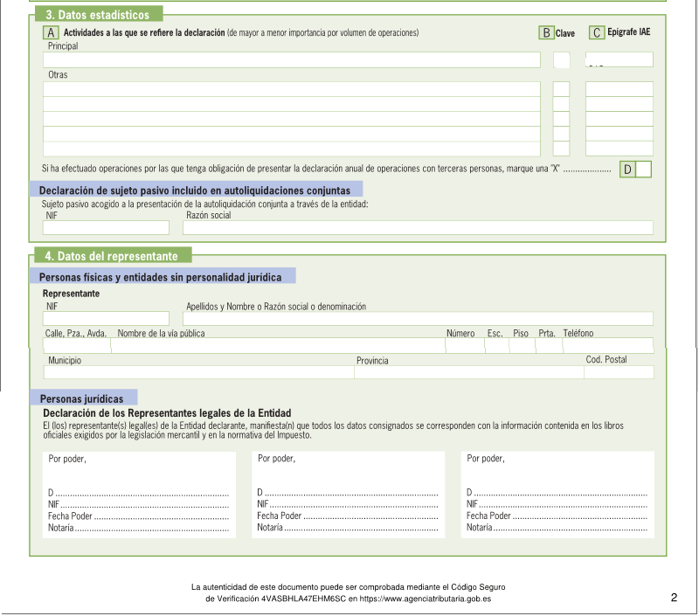The height and width of the screenshot is (616, 699).
Task: Click the green "A" marker beside Actividades
Action: point(51,32)
